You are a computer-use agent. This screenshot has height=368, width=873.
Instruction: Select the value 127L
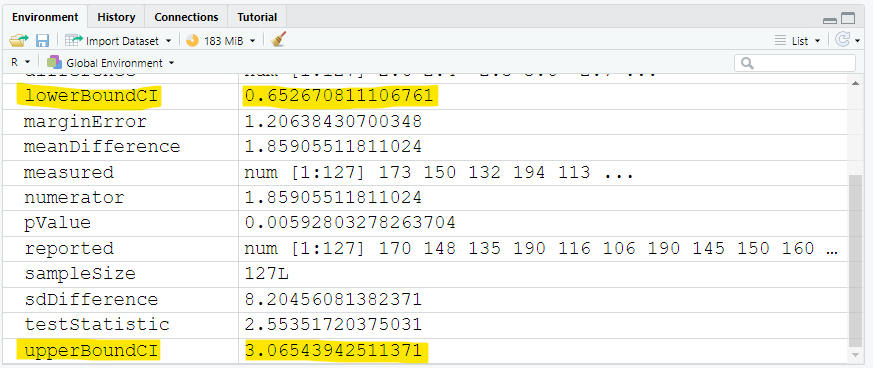(x=267, y=274)
